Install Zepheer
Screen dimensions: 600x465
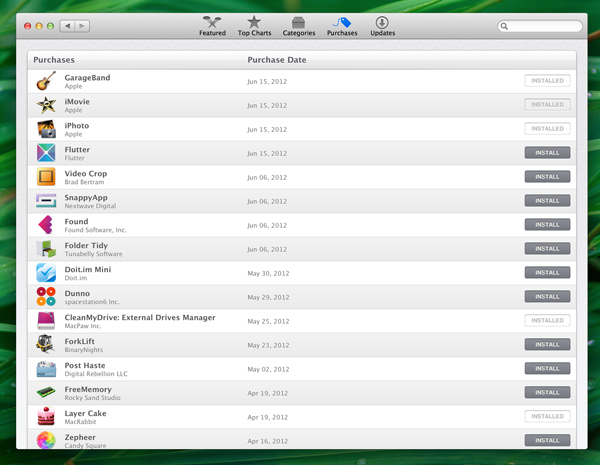[547, 440]
